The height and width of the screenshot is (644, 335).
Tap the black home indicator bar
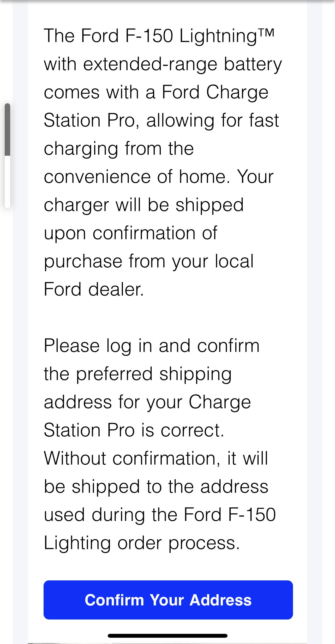click(x=167, y=636)
